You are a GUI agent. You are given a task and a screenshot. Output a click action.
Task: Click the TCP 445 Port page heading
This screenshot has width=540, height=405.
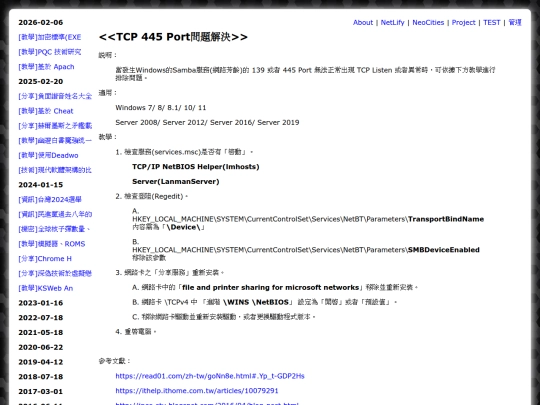173,37
